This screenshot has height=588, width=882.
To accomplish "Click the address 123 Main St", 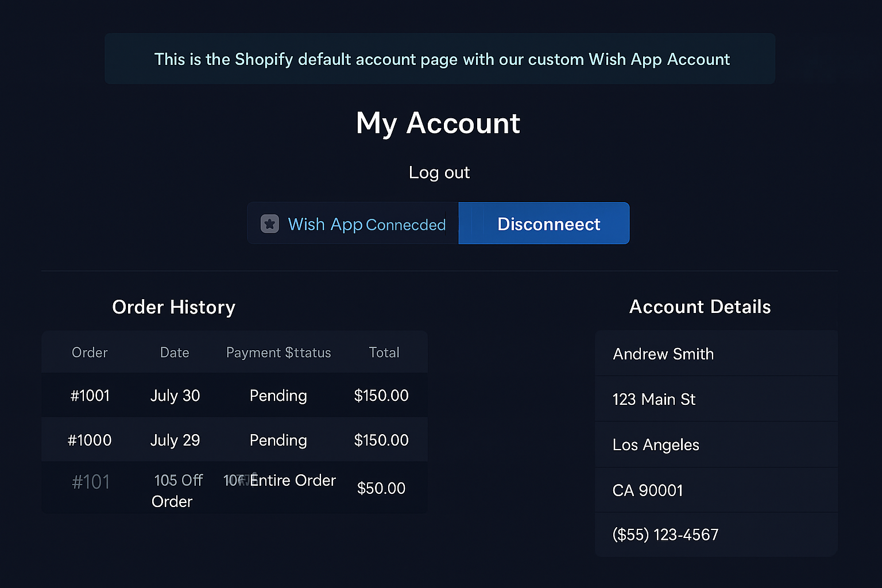I will tap(716, 399).
